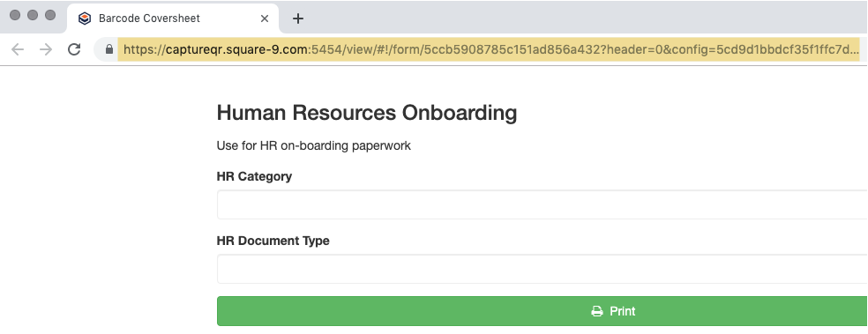Click the HR Document Type label
This screenshot has width=868, height=334.
pos(273,241)
